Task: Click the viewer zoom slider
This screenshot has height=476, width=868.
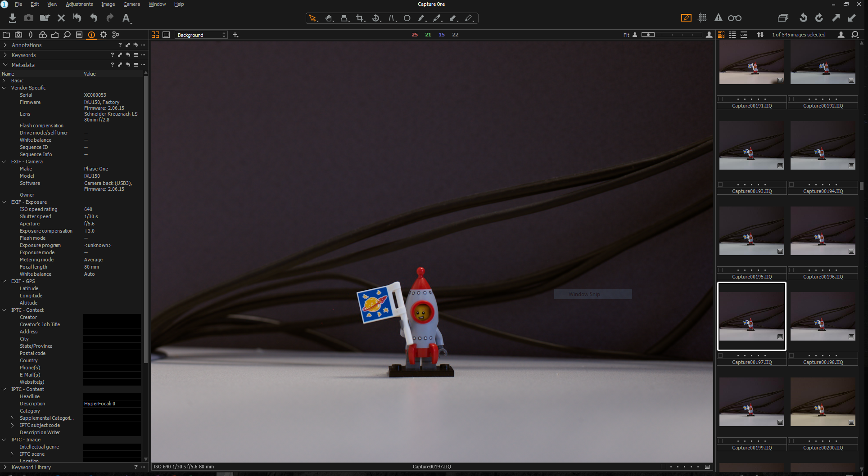Action: [671, 35]
